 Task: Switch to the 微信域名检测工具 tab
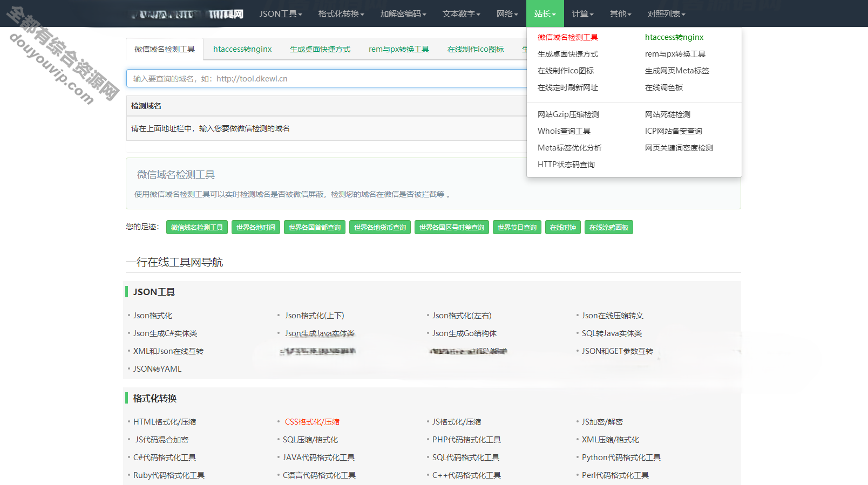coord(165,49)
